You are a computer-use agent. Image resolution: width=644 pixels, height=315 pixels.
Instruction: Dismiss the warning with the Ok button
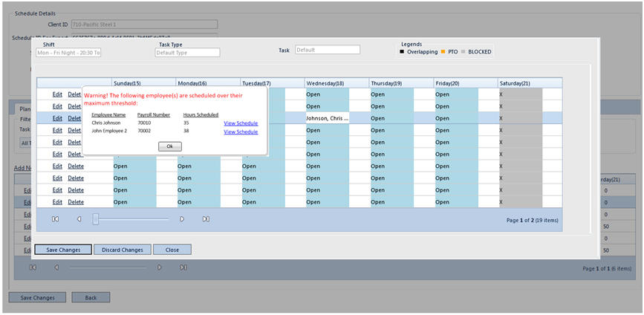pyautogui.click(x=169, y=146)
